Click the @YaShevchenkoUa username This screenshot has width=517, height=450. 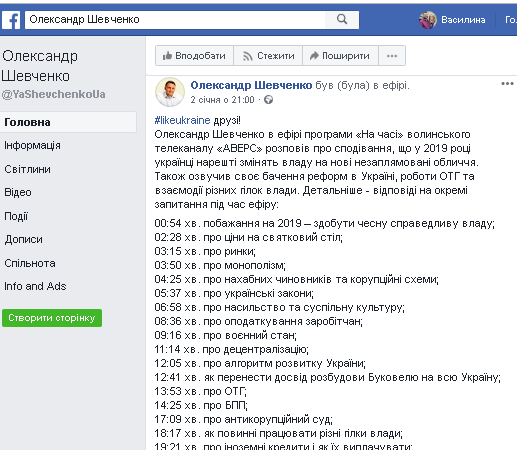(x=53, y=94)
